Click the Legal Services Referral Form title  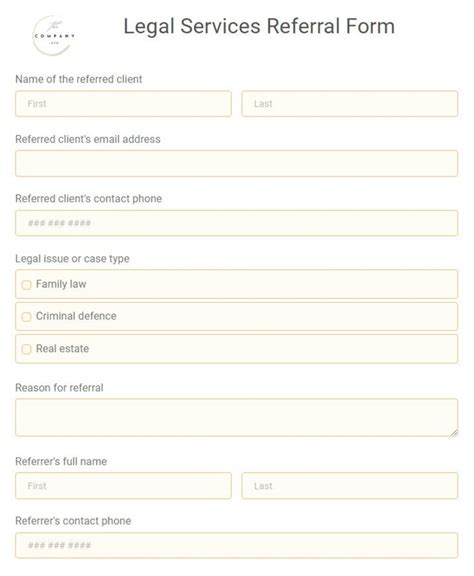tap(259, 26)
